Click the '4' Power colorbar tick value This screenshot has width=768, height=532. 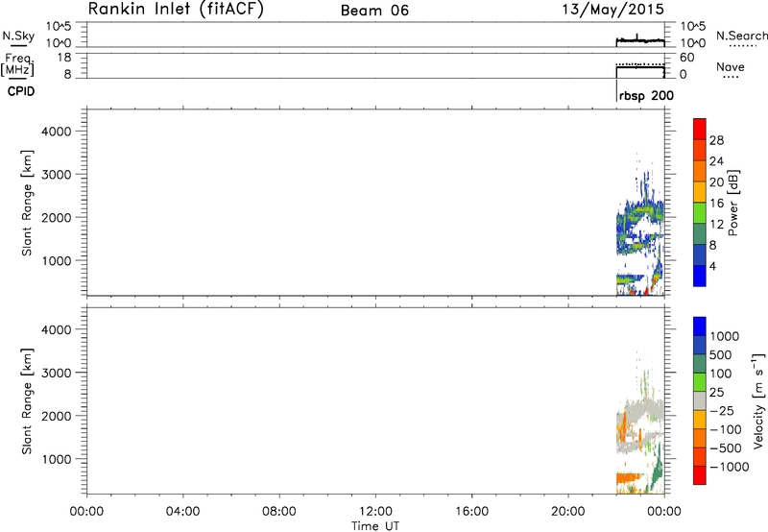coord(712,266)
